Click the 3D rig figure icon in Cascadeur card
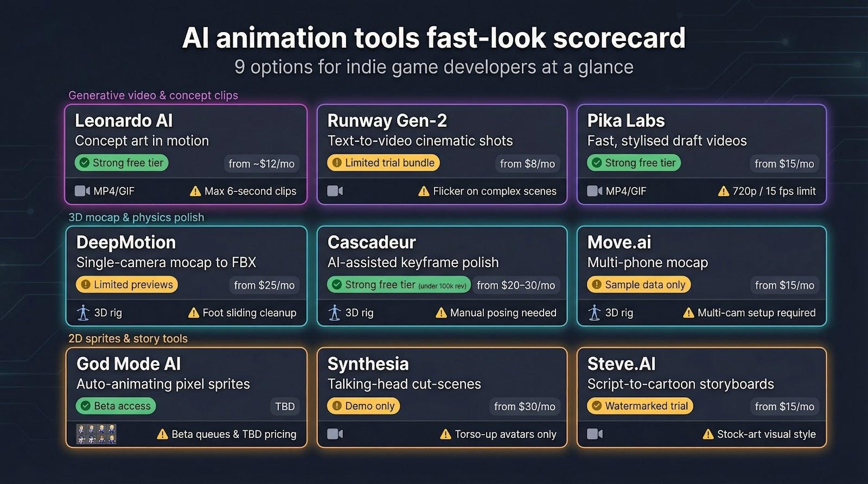The height and width of the screenshot is (484, 868). pyautogui.click(x=335, y=313)
